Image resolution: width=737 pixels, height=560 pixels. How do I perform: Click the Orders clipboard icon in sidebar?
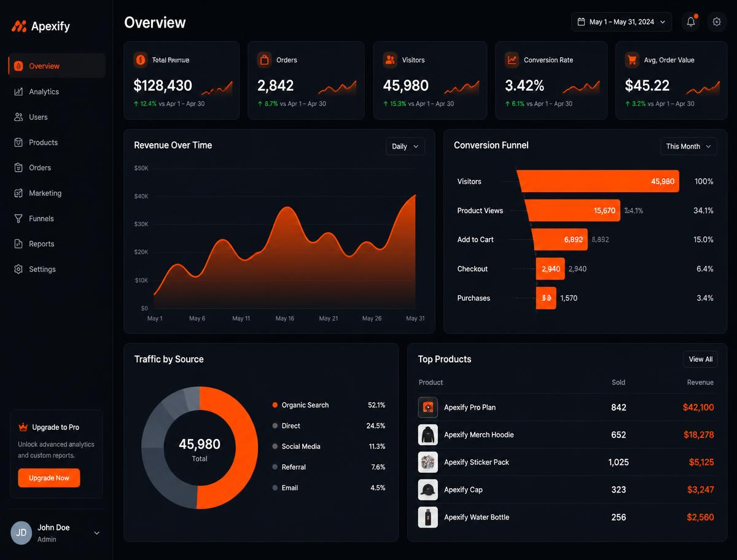pyautogui.click(x=18, y=168)
